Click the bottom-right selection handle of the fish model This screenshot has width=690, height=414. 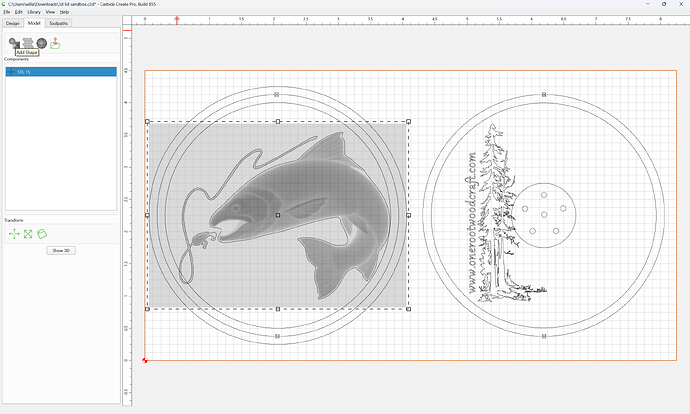coord(408,309)
